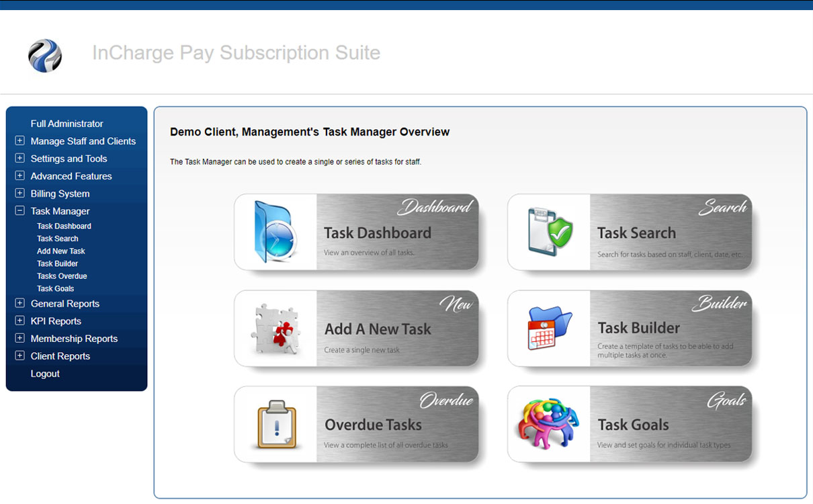Click the Add A New Task card title

click(378, 329)
